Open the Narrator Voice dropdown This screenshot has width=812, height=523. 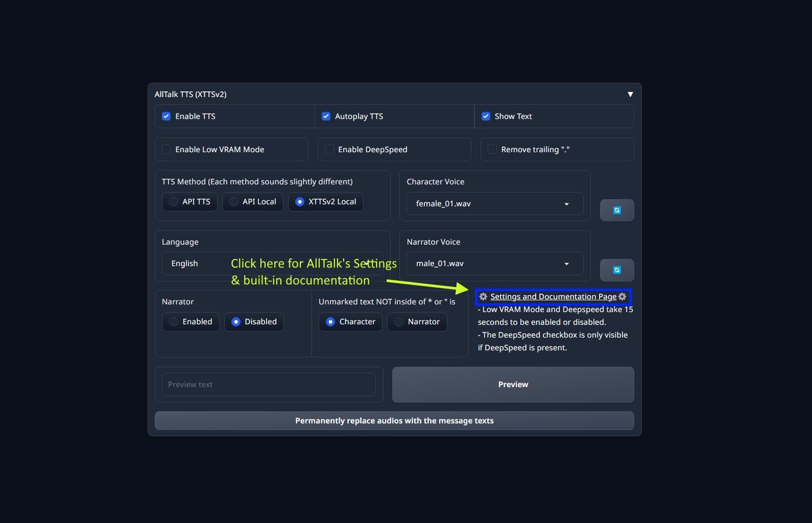[495, 264]
